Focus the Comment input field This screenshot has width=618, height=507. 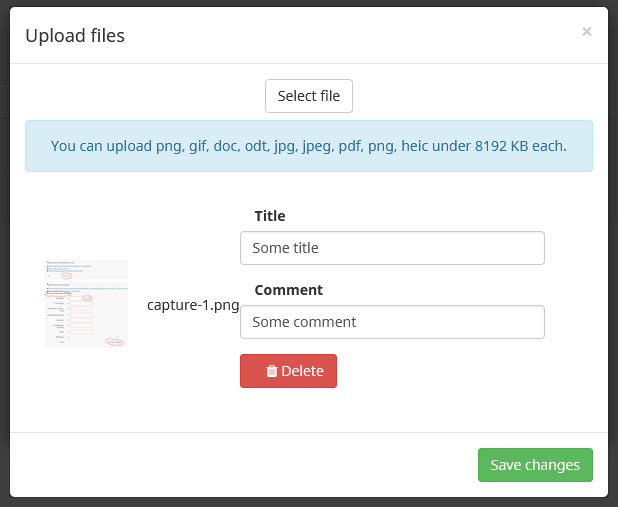pyautogui.click(x=392, y=322)
